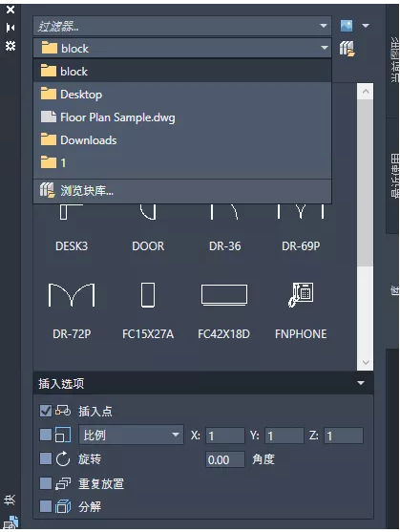Screen dimensions: 400x532
Task: Click the blocks palette icon at bottom left
Action: [x=11, y=522]
